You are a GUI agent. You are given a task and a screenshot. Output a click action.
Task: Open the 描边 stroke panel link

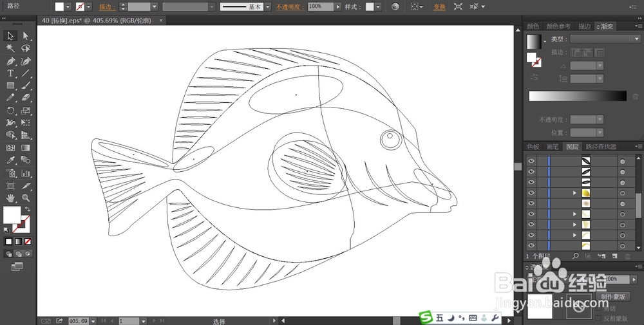(107, 7)
